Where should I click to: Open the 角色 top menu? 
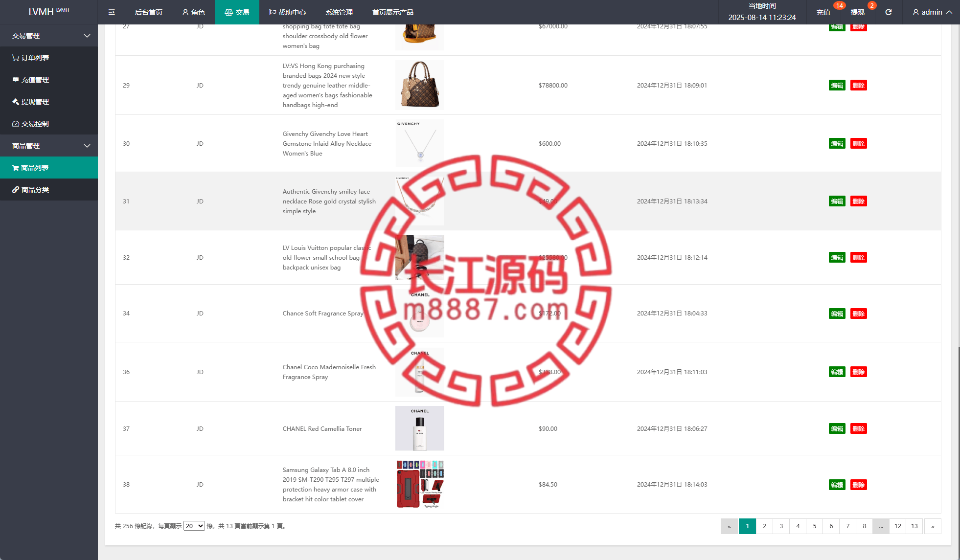pyautogui.click(x=193, y=12)
